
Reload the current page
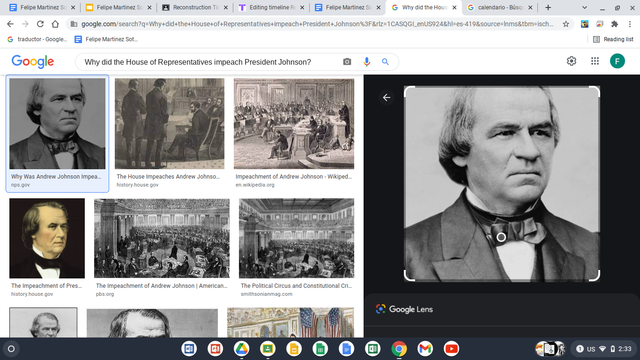click(x=40, y=24)
